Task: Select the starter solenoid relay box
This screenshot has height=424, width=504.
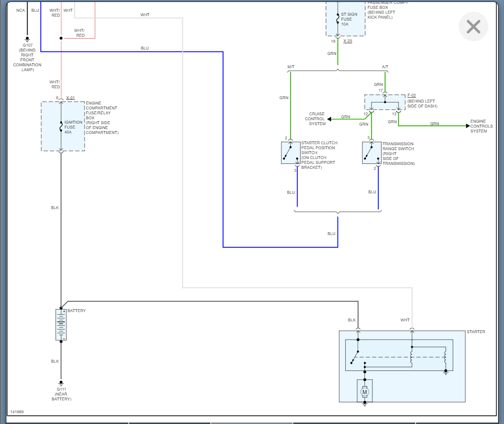Action: (x=399, y=355)
